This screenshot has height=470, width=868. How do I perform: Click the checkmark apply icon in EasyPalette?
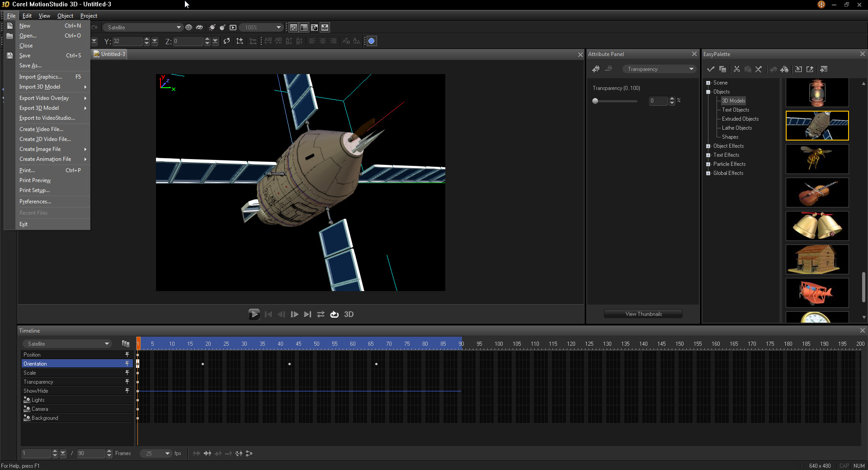[x=711, y=69]
